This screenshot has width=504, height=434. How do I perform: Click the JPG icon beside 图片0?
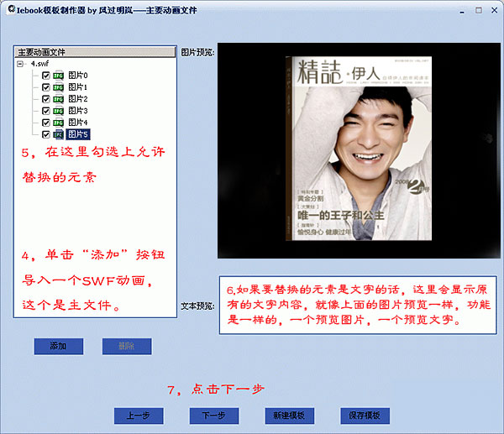click(58, 76)
